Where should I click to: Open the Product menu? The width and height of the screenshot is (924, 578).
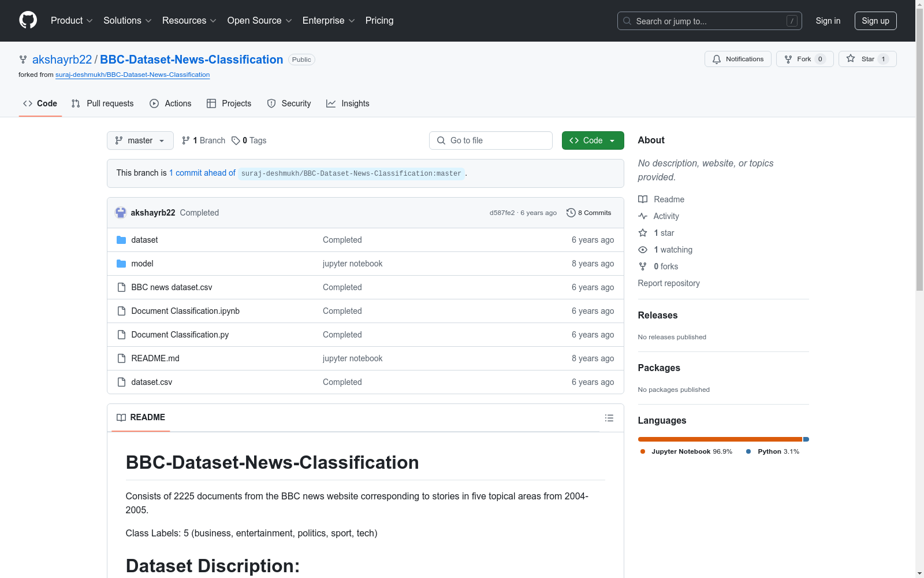point(72,20)
